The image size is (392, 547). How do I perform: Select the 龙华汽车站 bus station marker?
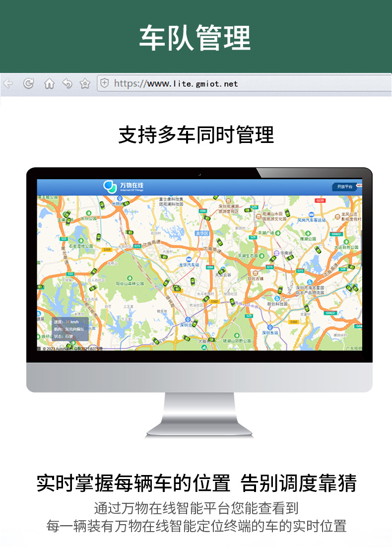189,260
